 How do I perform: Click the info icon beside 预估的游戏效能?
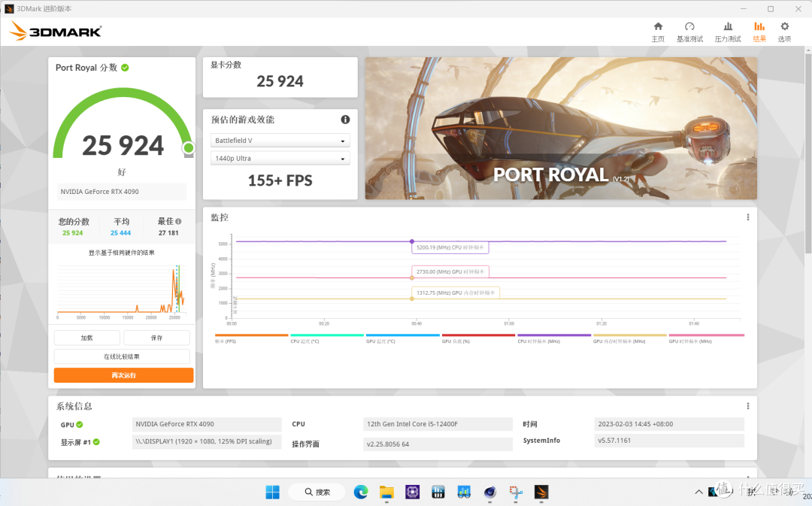point(345,120)
